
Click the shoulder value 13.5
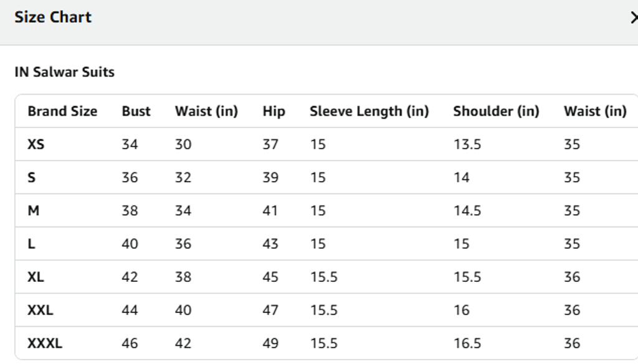tap(467, 144)
